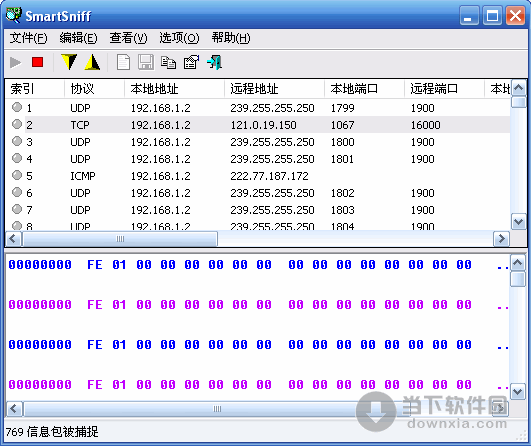531x446 pixels.
Task: Open capture filter (downward yellow triangle) icon
Action: [69, 62]
